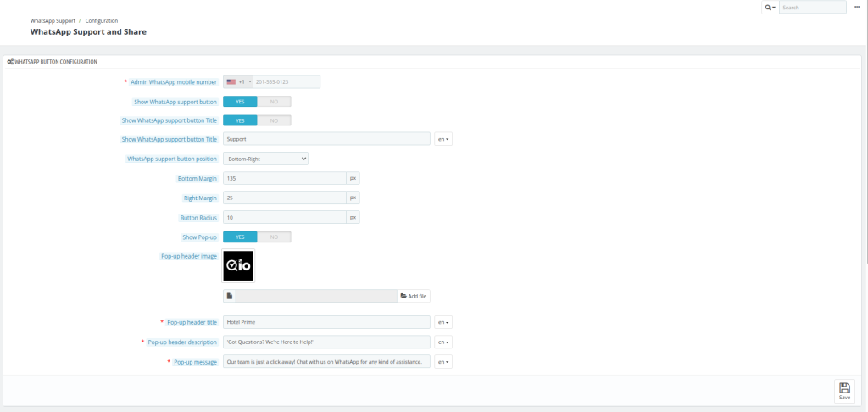Click the WhatsApp Support and Share page title
Viewport: 868px width, 412px height.
click(88, 32)
